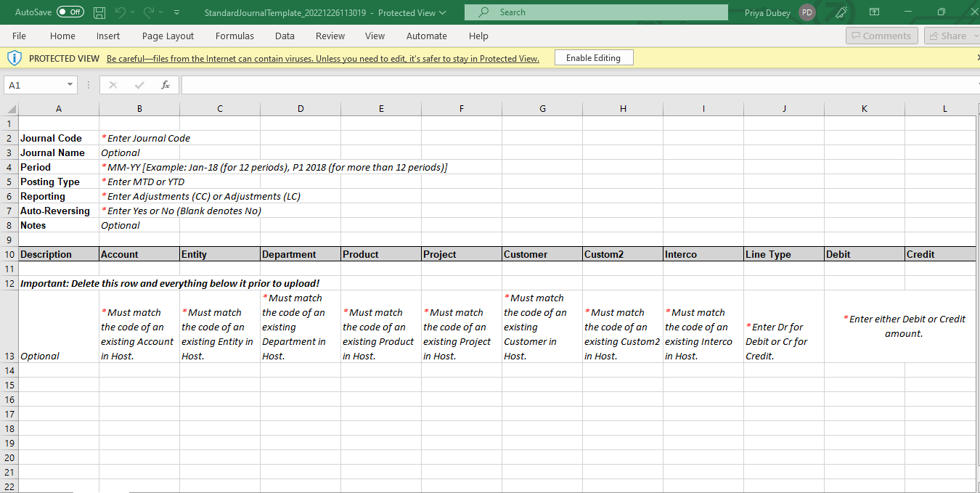This screenshot has height=493, width=980.
Task: Click the Enable Editing button
Action: (x=594, y=58)
